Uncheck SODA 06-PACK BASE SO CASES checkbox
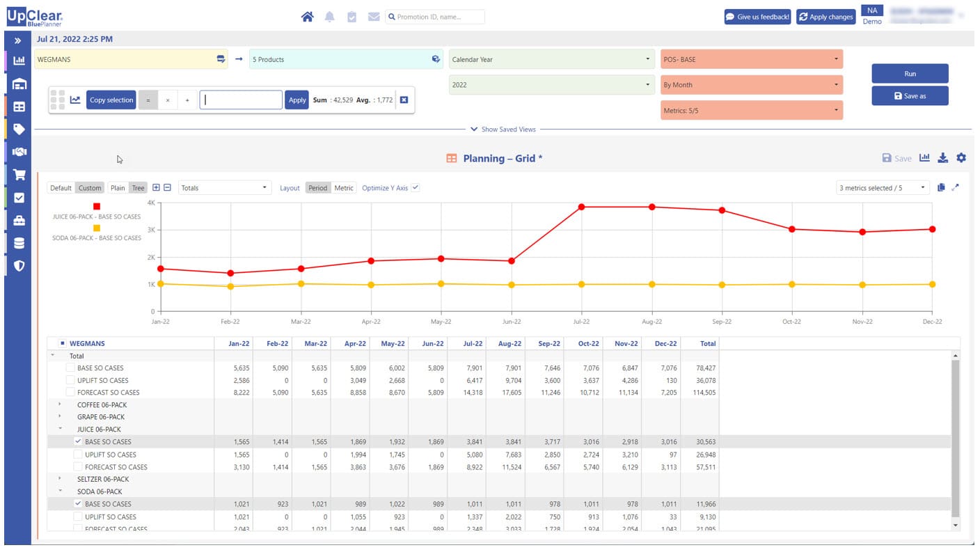 click(78, 503)
